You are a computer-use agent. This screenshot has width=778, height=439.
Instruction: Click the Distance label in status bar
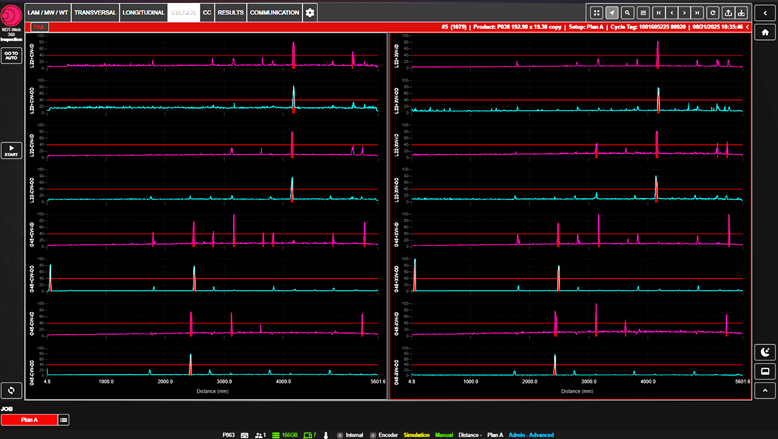[x=470, y=435]
